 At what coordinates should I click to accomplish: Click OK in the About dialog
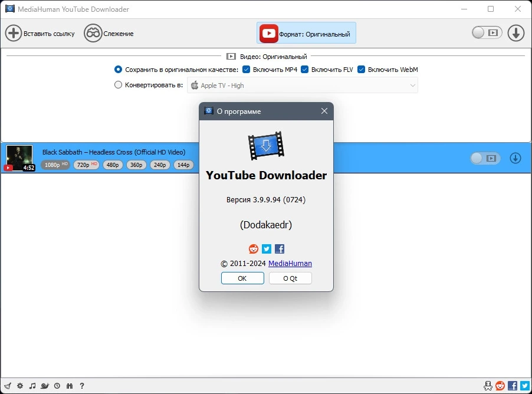[242, 278]
